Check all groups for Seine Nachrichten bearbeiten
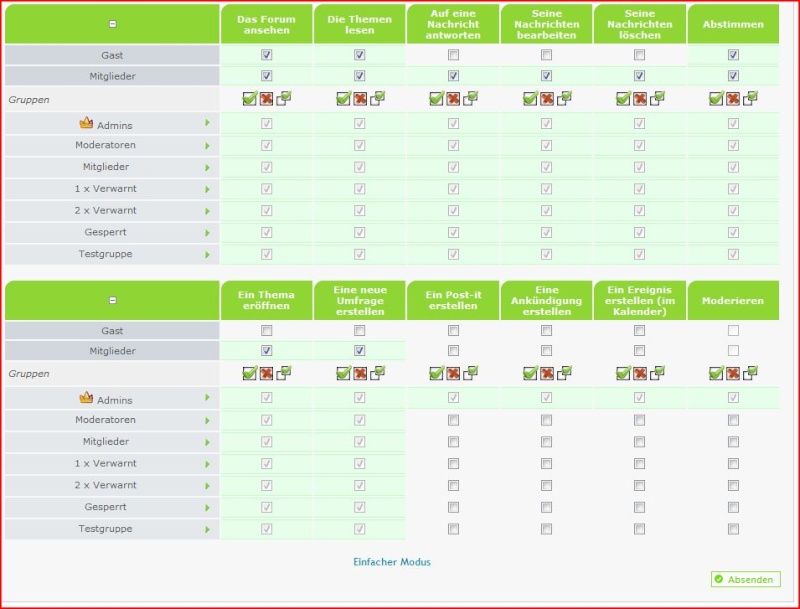This screenshot has width=800, height=609. (530, 98)
